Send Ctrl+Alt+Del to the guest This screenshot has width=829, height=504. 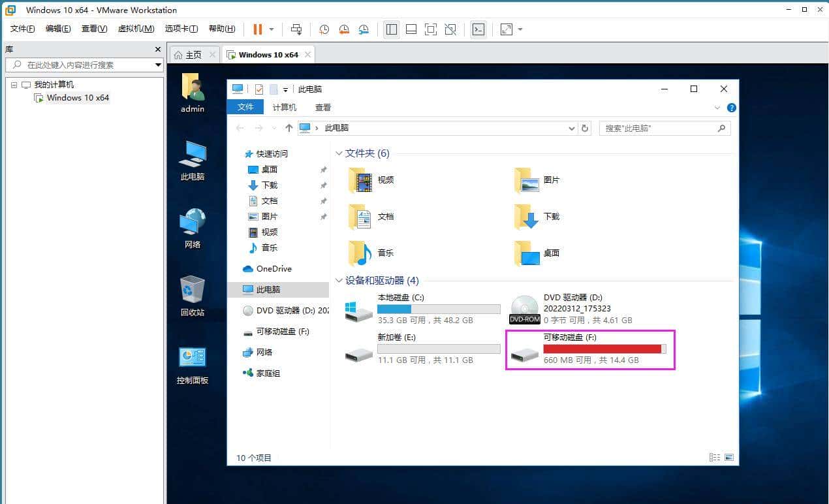pos(296,29)
